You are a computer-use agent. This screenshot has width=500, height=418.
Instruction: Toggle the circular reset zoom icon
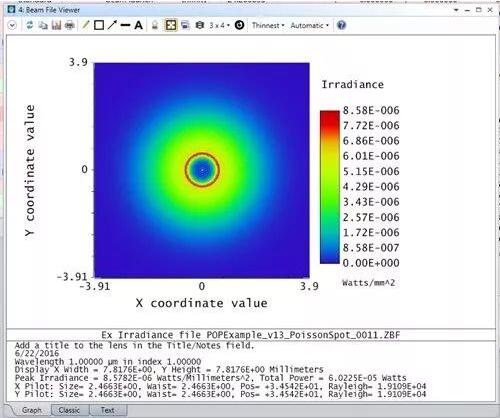[x=239, y=25]
